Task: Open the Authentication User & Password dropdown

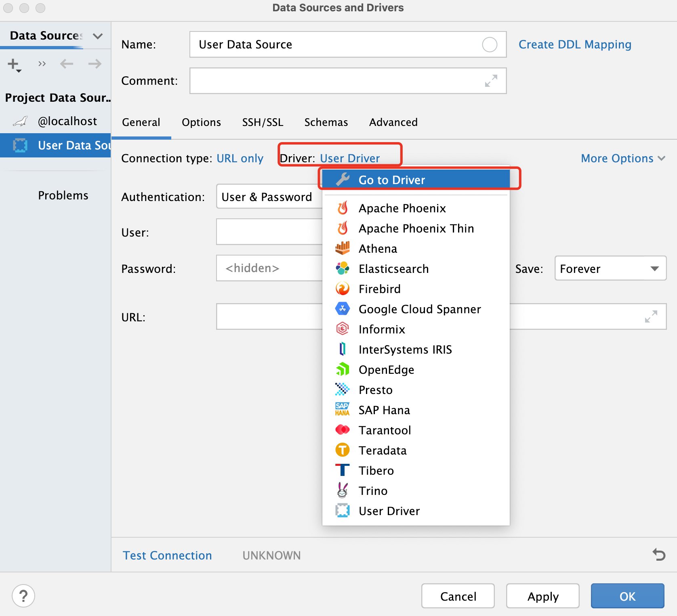Action: pos(269,197)
